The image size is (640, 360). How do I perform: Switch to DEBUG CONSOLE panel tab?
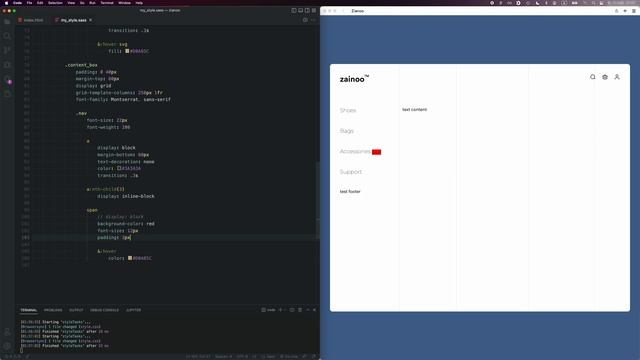104,310
